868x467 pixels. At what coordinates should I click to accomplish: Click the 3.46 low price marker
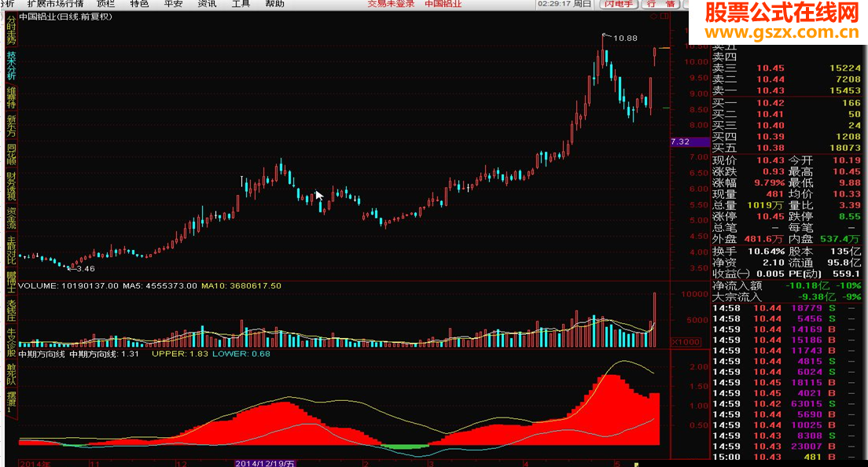[x=85, y=269]
